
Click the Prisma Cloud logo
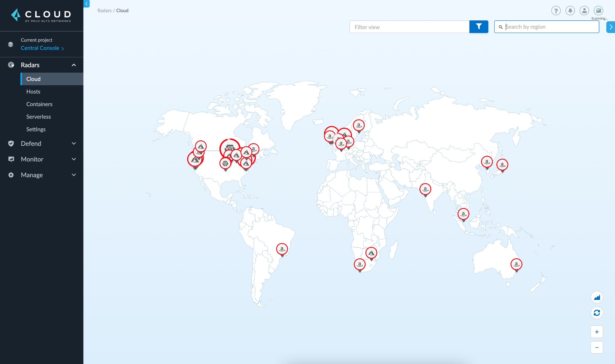coord(41,16)
